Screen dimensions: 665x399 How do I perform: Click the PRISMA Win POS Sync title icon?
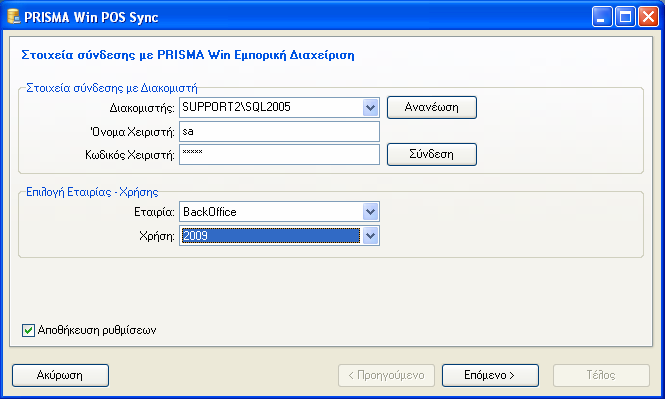pyautogui.click(x=14, y=17)
